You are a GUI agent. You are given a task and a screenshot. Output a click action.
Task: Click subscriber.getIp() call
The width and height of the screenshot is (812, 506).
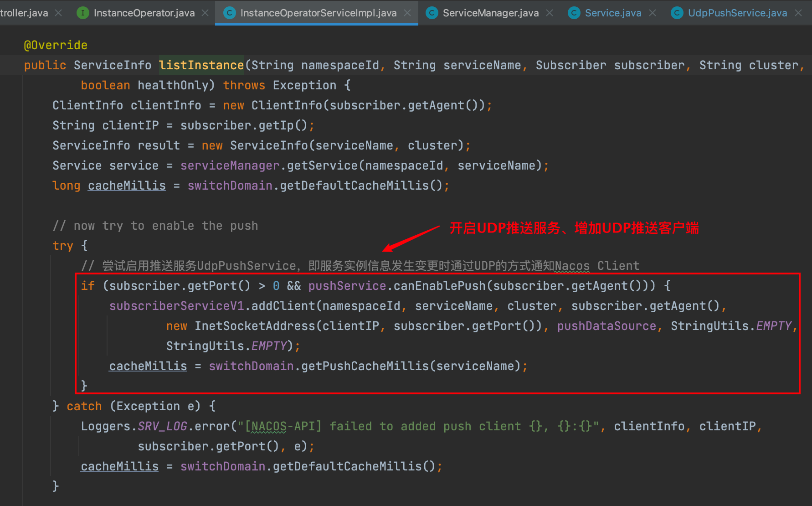click(244, 125)
